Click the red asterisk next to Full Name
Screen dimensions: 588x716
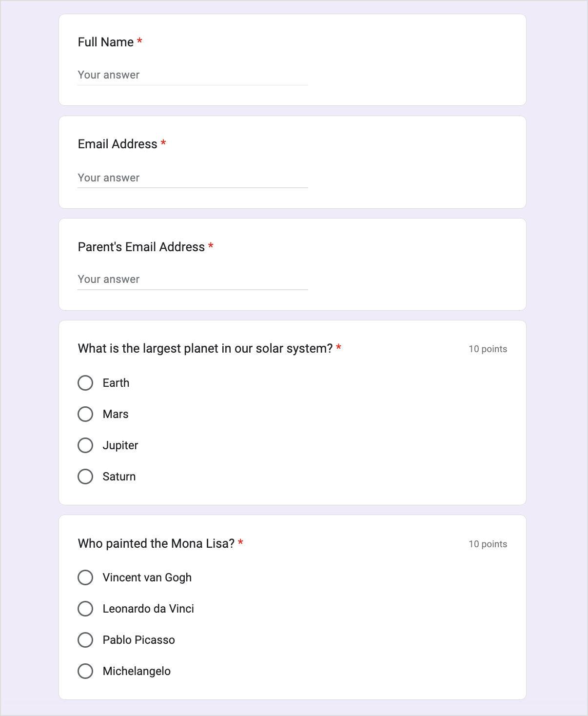[140, 42]
